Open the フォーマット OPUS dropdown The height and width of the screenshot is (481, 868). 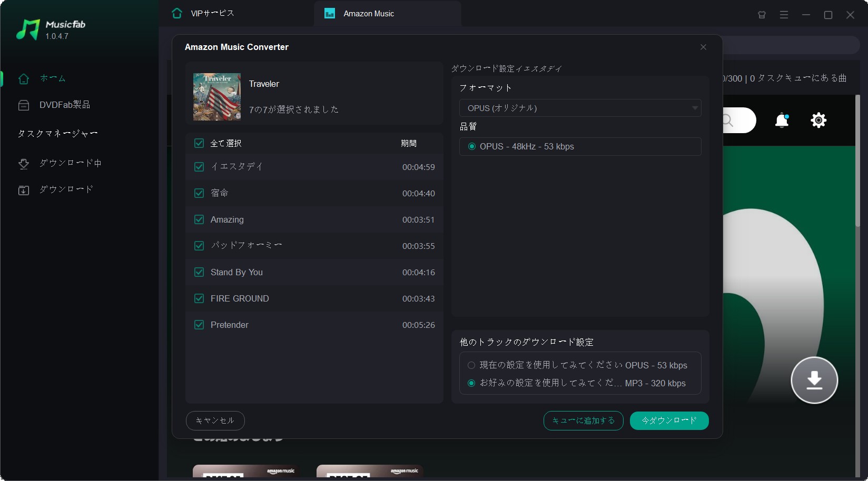[579, 108]
